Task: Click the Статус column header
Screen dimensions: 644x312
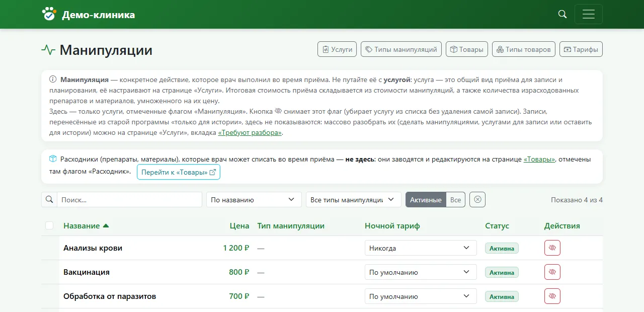Action: click(497, 226)
